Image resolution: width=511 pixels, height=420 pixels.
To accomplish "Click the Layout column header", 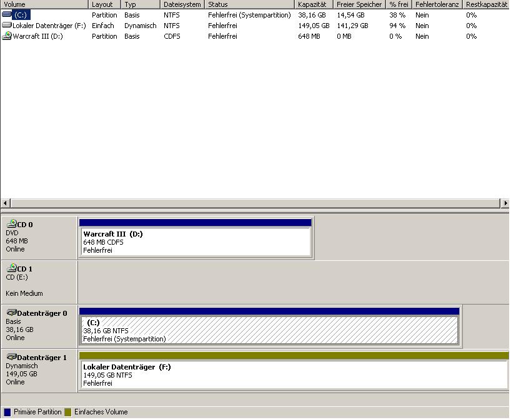I will 104,4.
